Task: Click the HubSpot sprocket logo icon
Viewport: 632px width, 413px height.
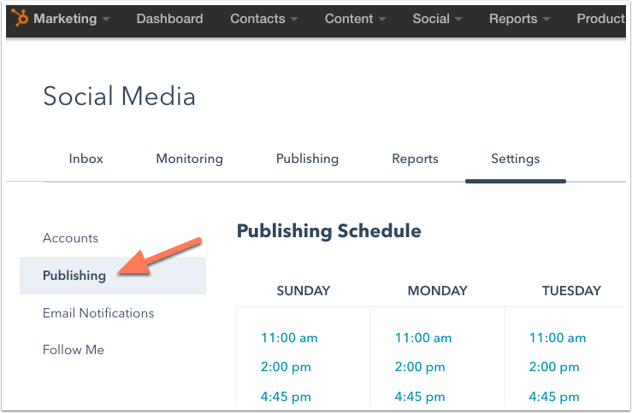Action: (x=20, y=18)
